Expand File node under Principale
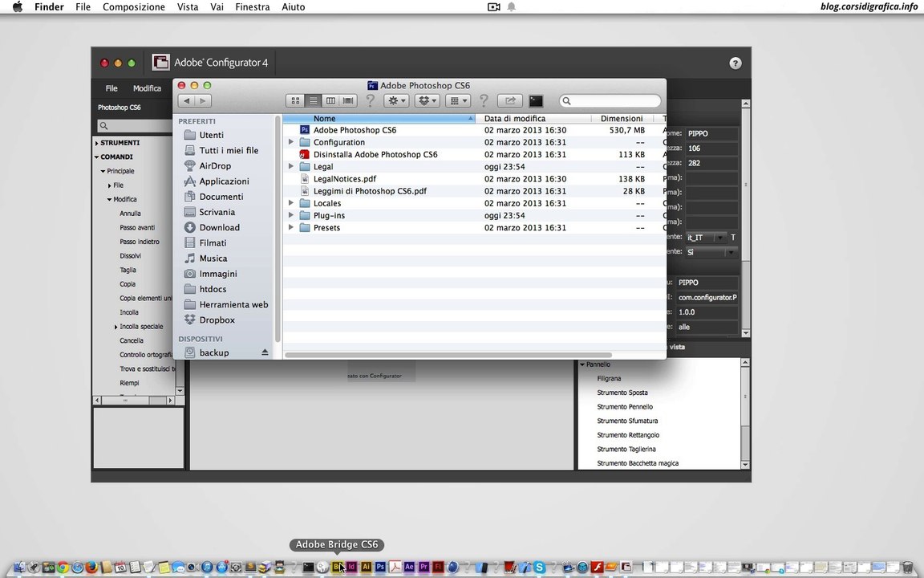The image size is (924, 578). (110, 185)
